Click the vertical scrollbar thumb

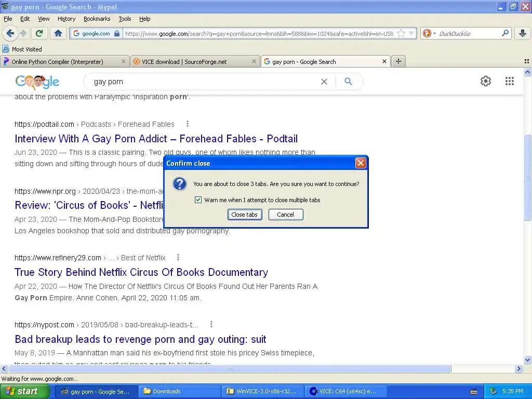[x=528, y=177]
